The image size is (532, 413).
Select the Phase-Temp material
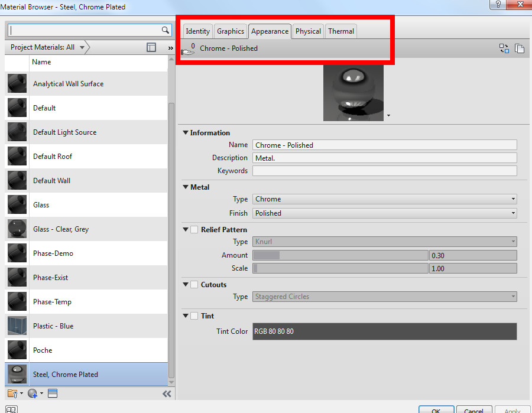click(x=86, y=302)
